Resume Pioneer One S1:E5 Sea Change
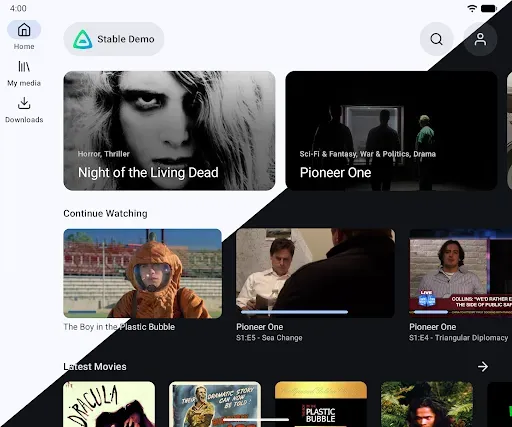512x427 pixels. 315,273
